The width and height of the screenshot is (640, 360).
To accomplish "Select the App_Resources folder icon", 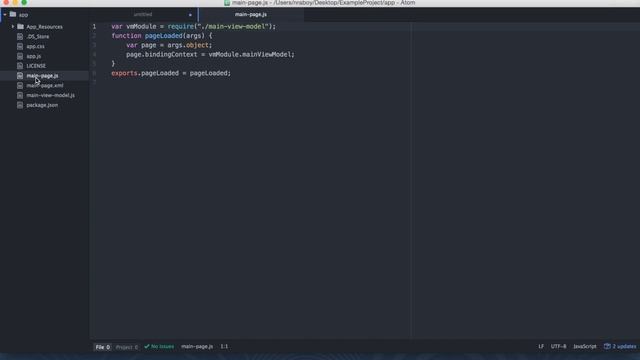I will [x=20, y=27].
